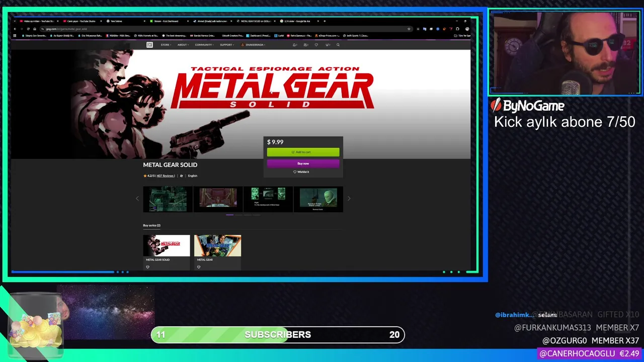The image size is (644, 362).
Task: Expand the SUPPORT menu
Action: [x=227, y=45]
